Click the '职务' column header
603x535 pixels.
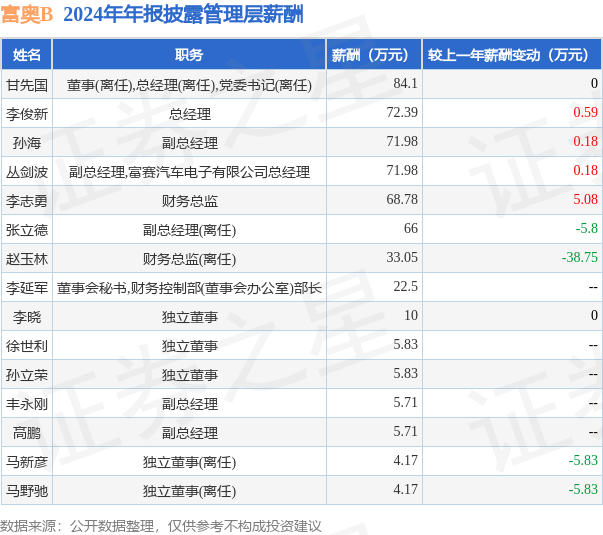(189, 55)
